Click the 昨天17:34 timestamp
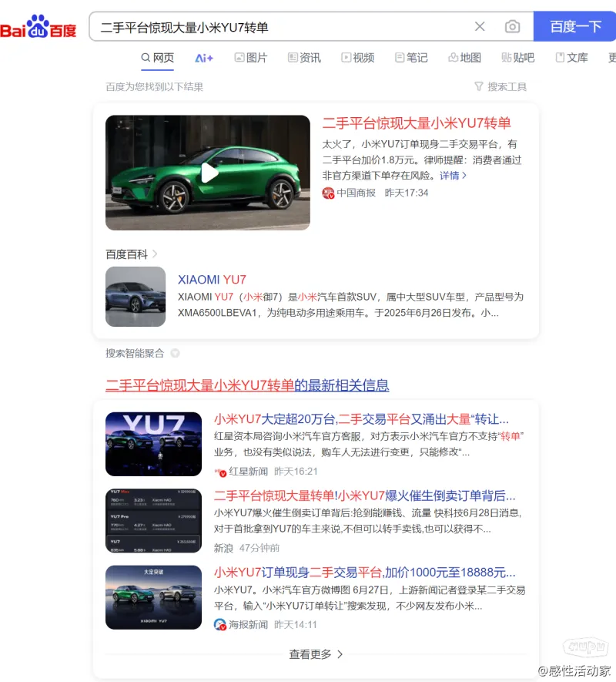Screen dimensions: 616x682 [407, 193]
